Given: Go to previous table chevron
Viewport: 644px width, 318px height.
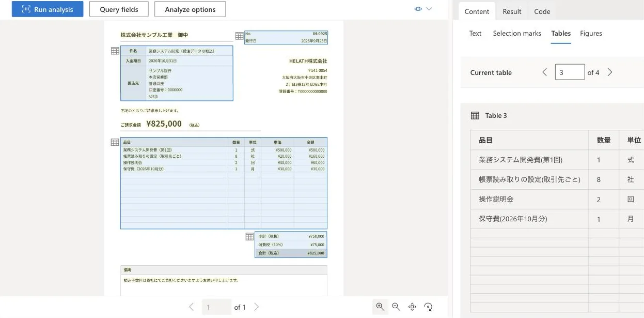Looking at the screenshot, I should coord(544,72).
